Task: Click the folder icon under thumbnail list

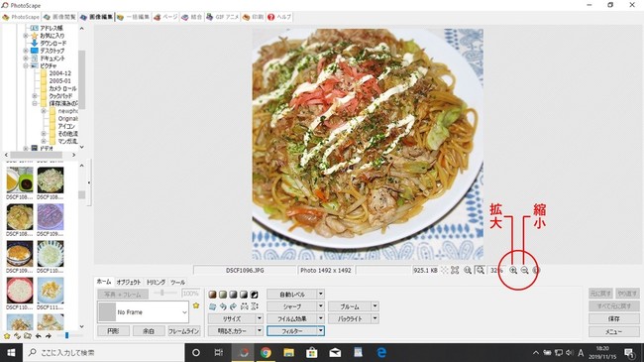Action: coord(28,336)
